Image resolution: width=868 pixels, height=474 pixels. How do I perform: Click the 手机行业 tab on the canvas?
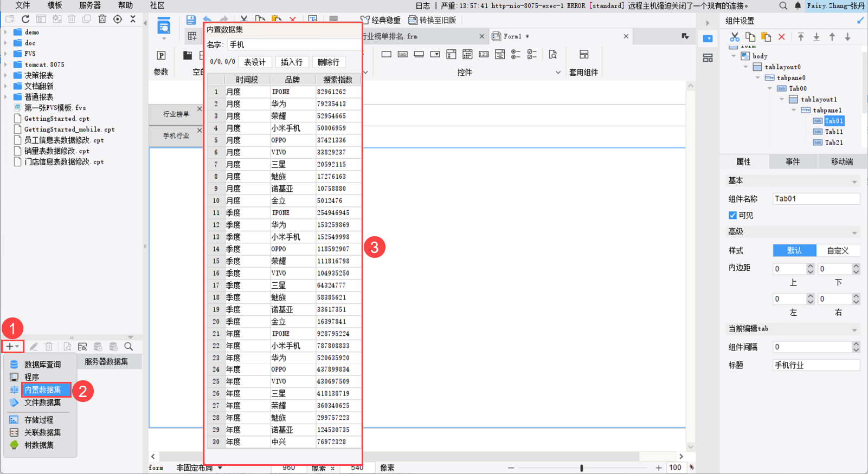176,136
